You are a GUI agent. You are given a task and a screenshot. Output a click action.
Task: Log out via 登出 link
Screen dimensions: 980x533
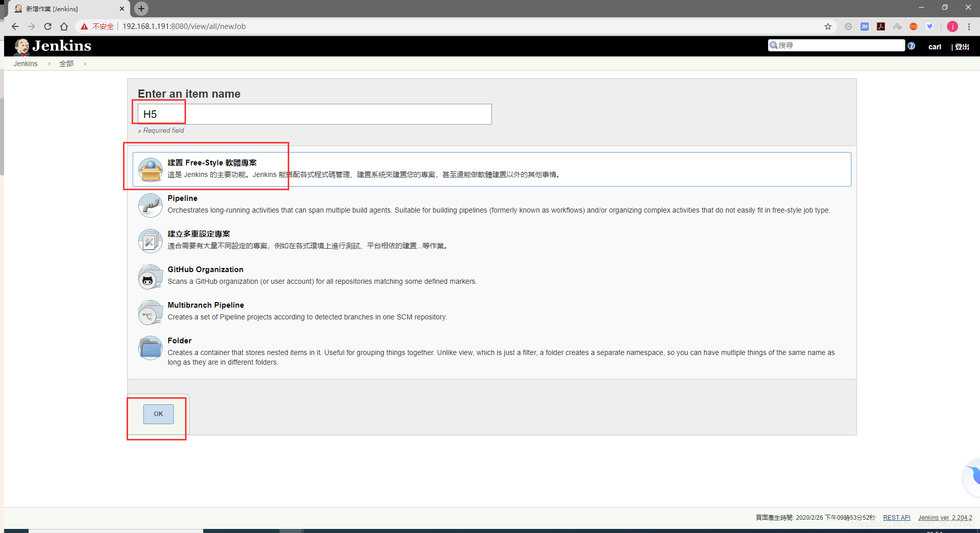962,47
